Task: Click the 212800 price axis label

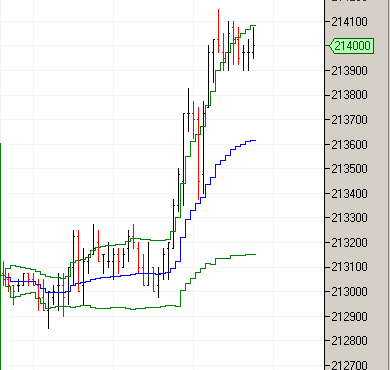Action: (349, 341)
